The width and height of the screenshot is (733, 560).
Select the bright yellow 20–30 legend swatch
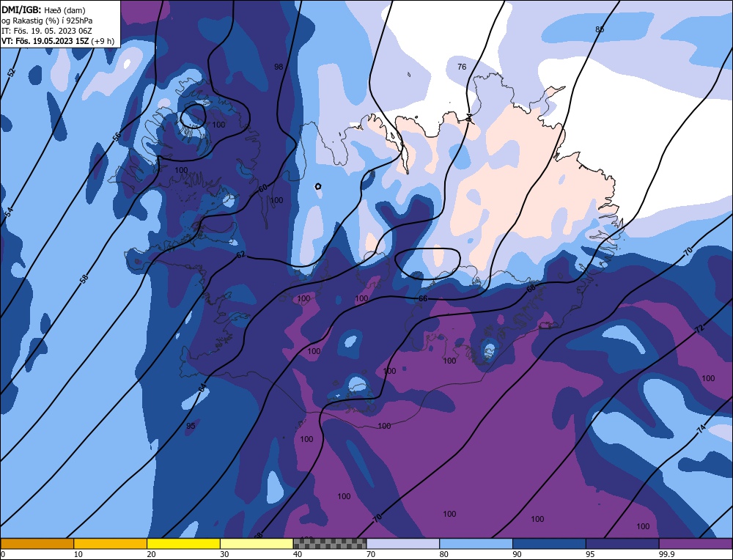(x=183, y=544)
